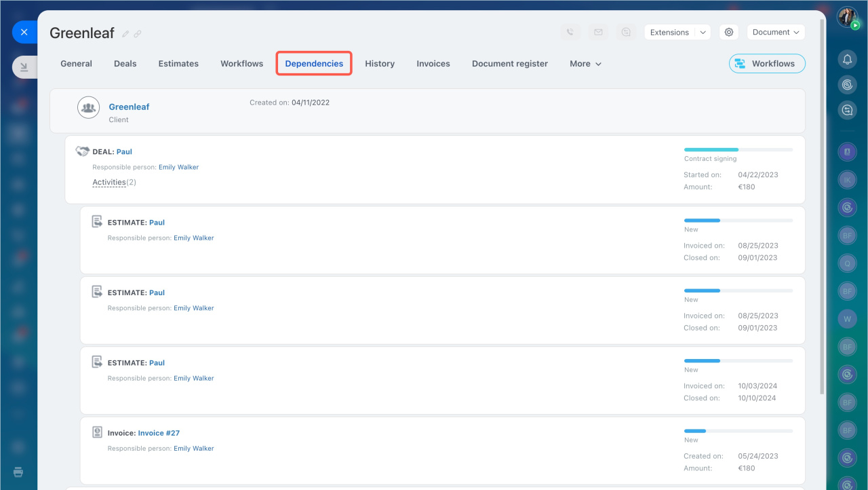868x490 pixels.
Task: Click the Workflows button with blue outline
Action: click(x=767, y=63)
